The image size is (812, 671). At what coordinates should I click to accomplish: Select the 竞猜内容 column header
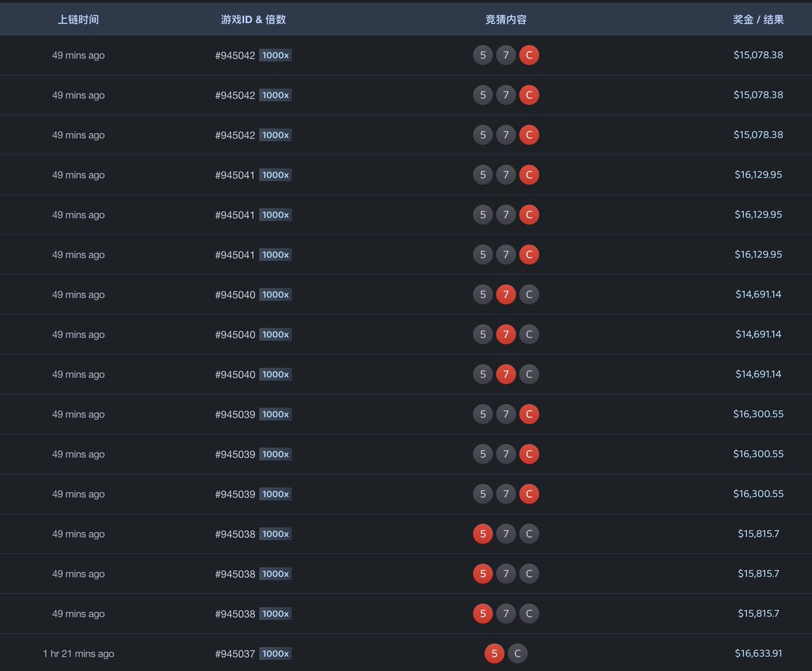point(506,20)
